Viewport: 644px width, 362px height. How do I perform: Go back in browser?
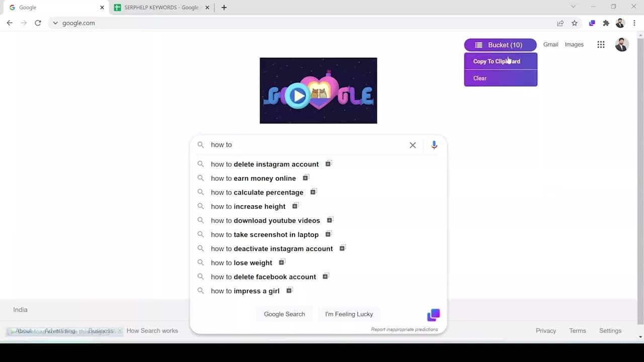click(10, 23)
